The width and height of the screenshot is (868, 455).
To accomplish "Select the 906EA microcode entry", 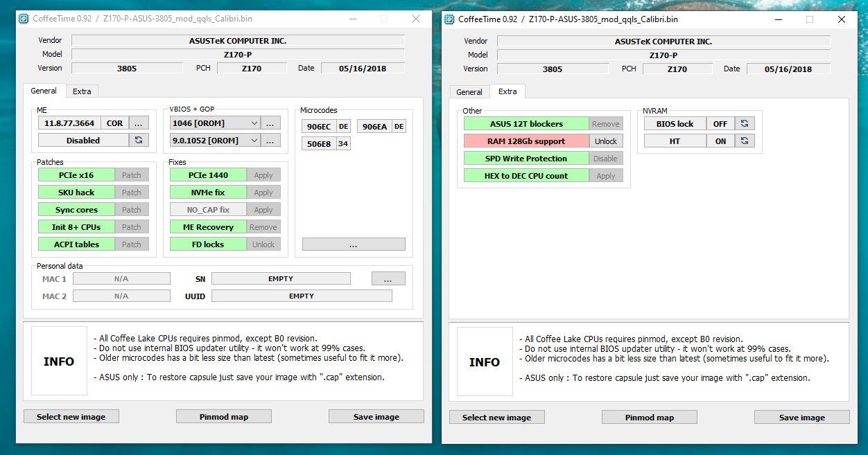I will (x=374, y=126).
